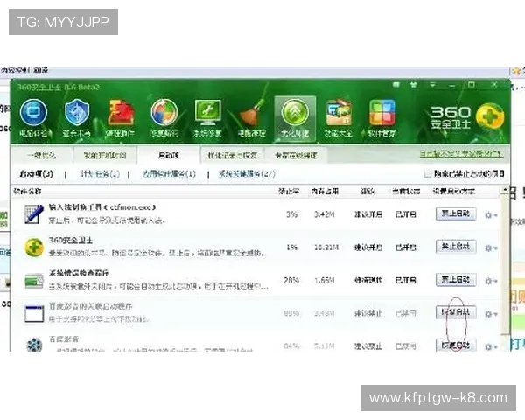Viewport: 525px width, 420px height.
Task: Select the 启动项 main tab
Action: click(168, 156)
